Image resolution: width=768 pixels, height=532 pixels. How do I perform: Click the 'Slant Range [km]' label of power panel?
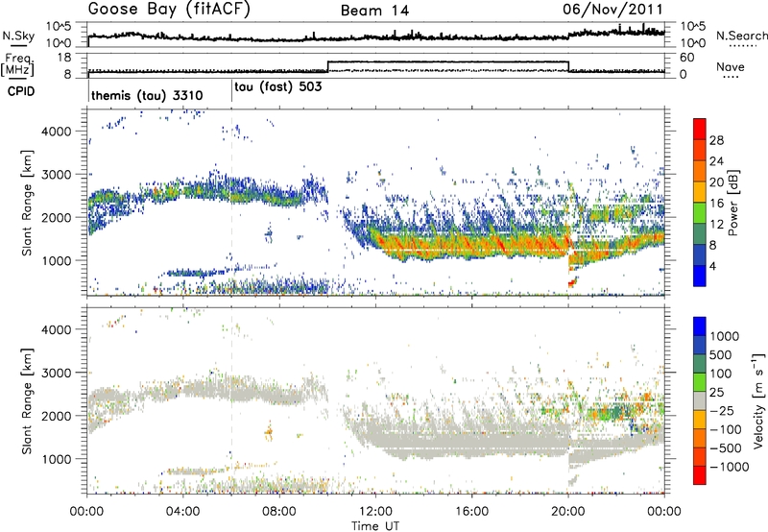(x=27, y=203)
